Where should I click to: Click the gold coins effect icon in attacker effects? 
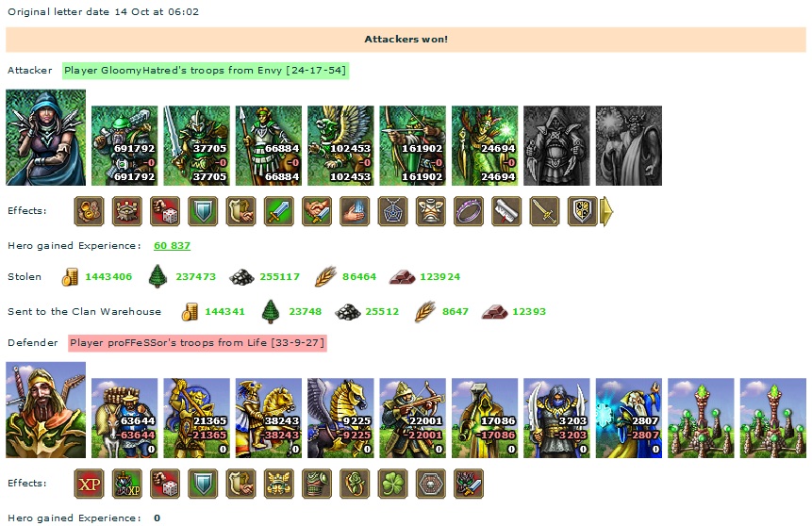89,211
